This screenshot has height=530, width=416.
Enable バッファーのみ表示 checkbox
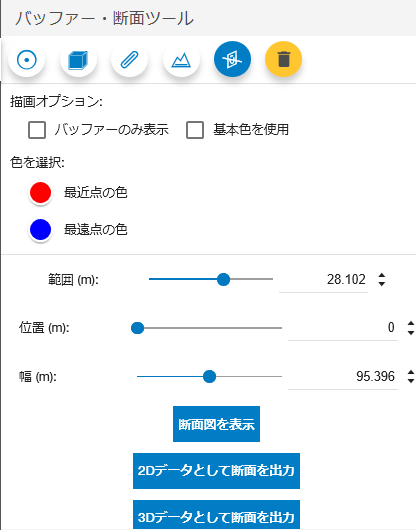click(37, 130)
